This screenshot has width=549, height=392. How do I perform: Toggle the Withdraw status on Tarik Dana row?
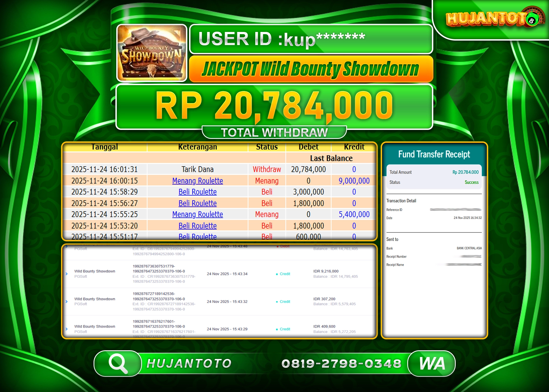click(267, 169)
